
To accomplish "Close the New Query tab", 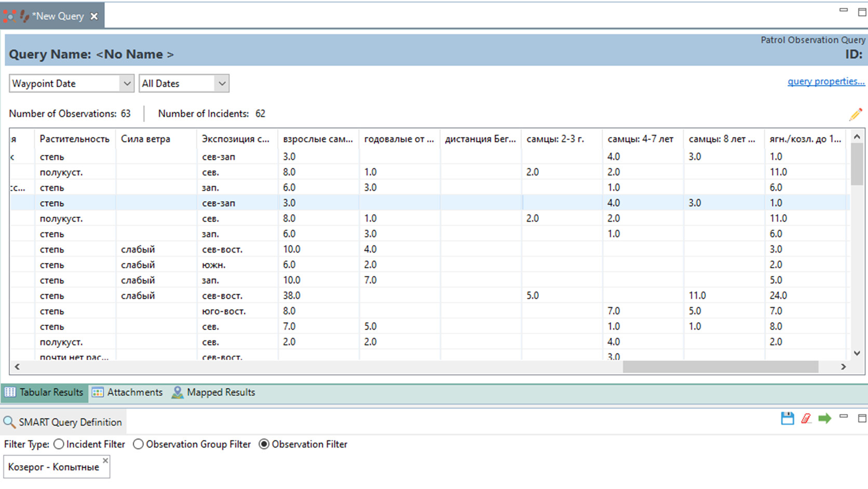I will coord(94,16).
